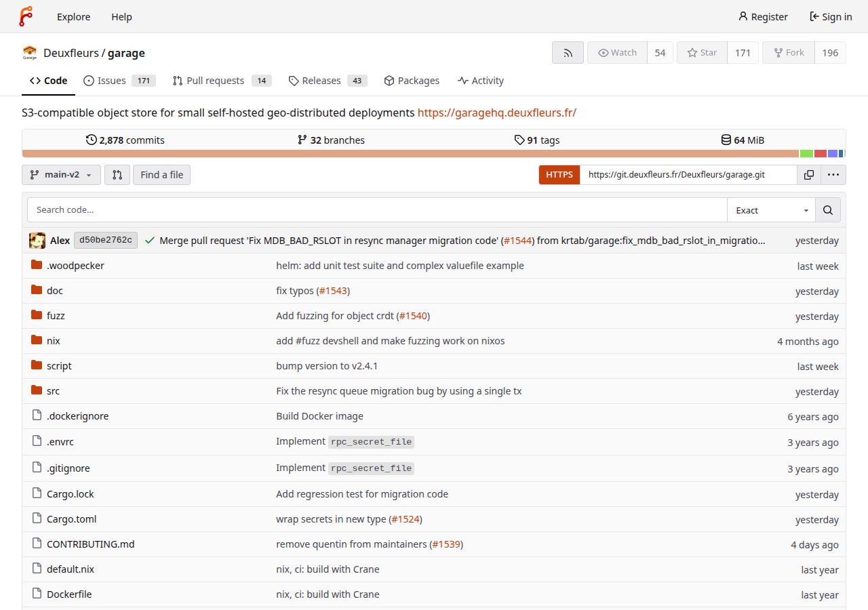Open the Cargo.toml file
868x610 pixels.
point(72,519)
